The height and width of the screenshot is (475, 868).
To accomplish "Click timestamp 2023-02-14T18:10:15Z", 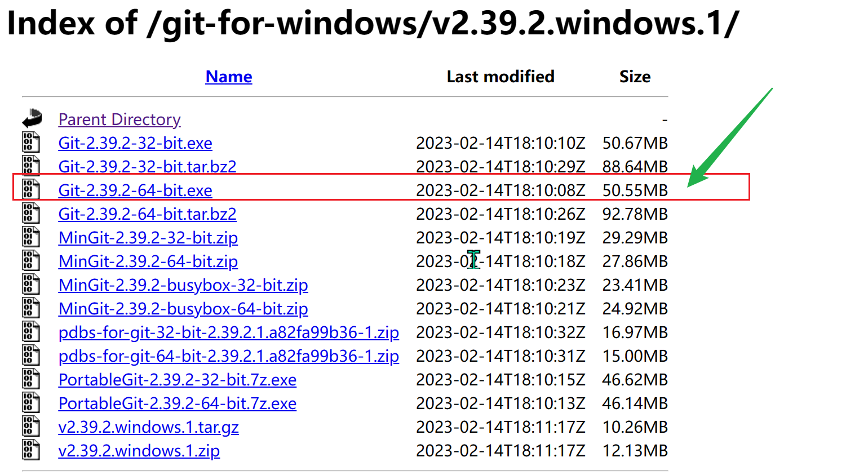I will click(x=501, y=380).
